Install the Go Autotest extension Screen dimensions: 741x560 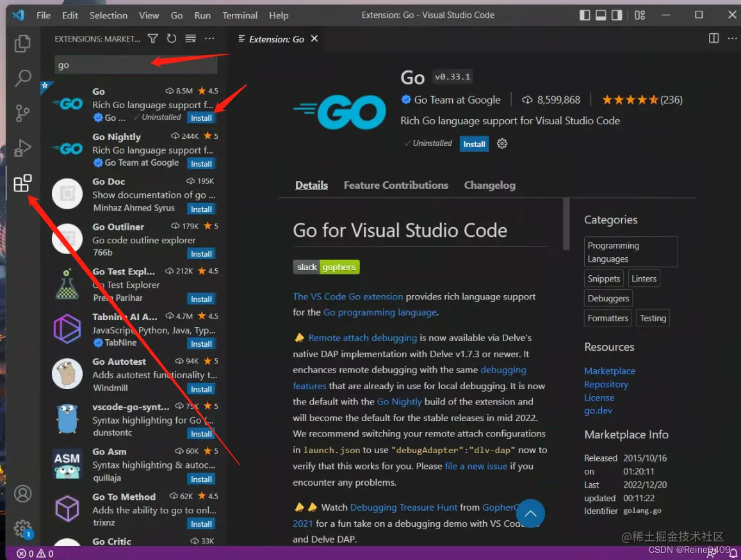point(201,389)
